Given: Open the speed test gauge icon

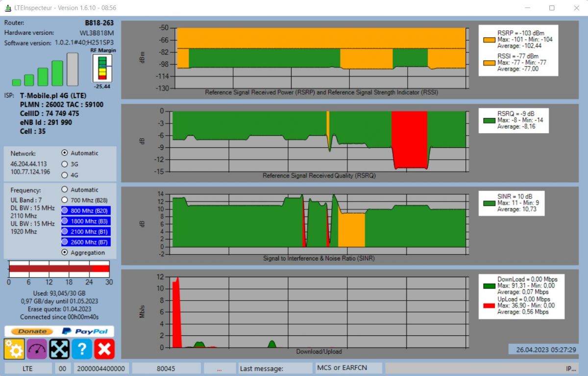Looking at the screenshot, I should click(x=37, y=349).
